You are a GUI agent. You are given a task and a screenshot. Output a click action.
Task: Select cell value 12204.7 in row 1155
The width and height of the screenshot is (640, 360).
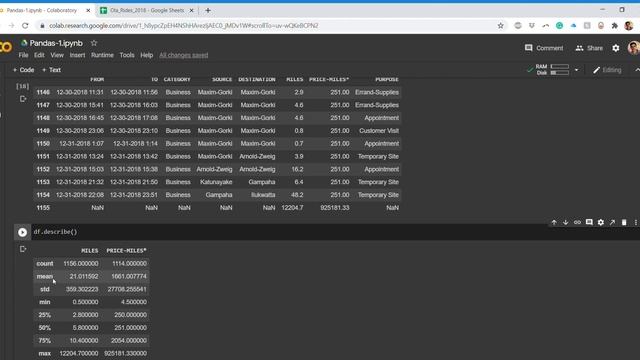292,208
